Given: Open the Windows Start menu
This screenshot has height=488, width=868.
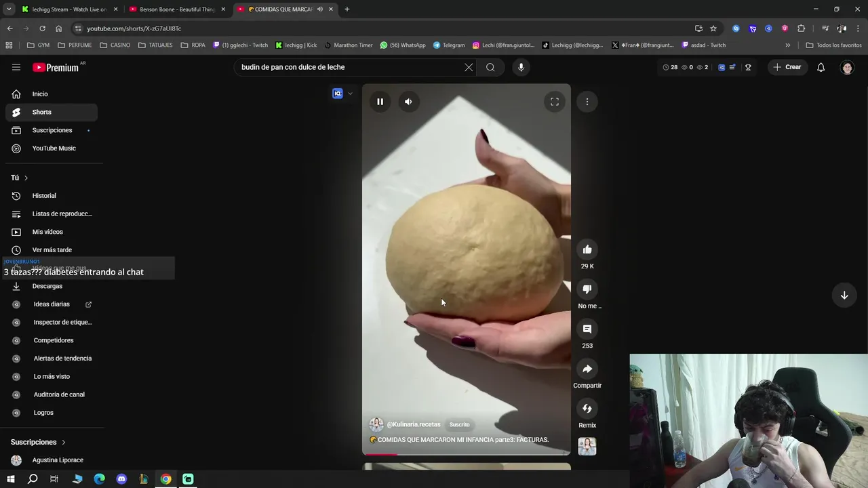Looking at the screenshot, I should point(10,479).
